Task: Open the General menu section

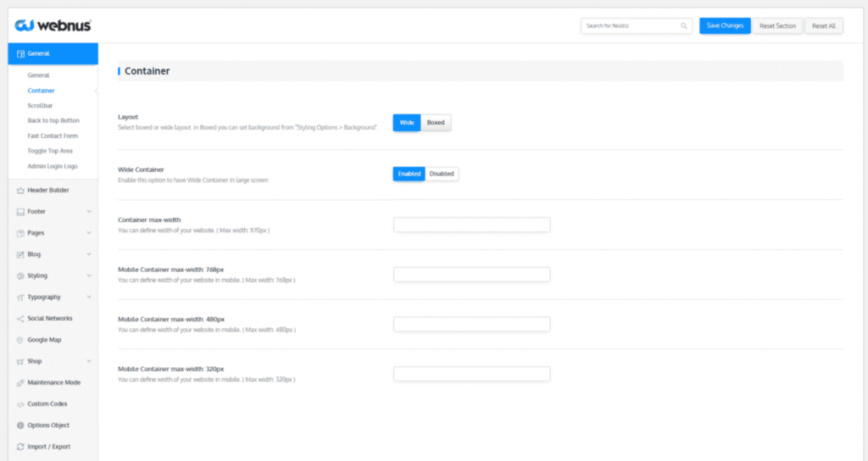Action: pyautogui.click(x=53, y=53)
